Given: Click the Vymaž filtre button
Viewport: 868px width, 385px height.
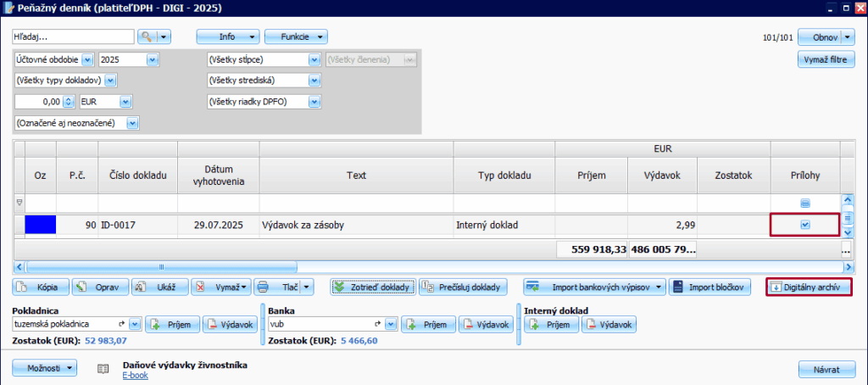Looking at the screenshot, I should pos(826,59).
